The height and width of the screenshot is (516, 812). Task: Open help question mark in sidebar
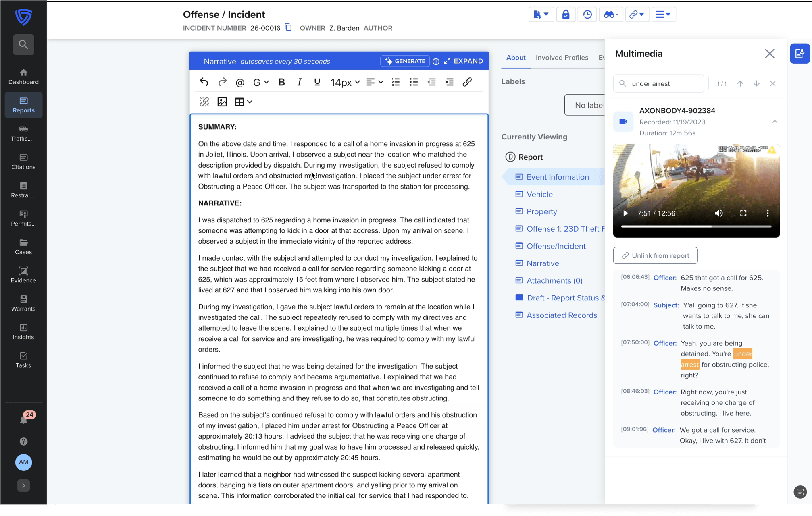23,441
